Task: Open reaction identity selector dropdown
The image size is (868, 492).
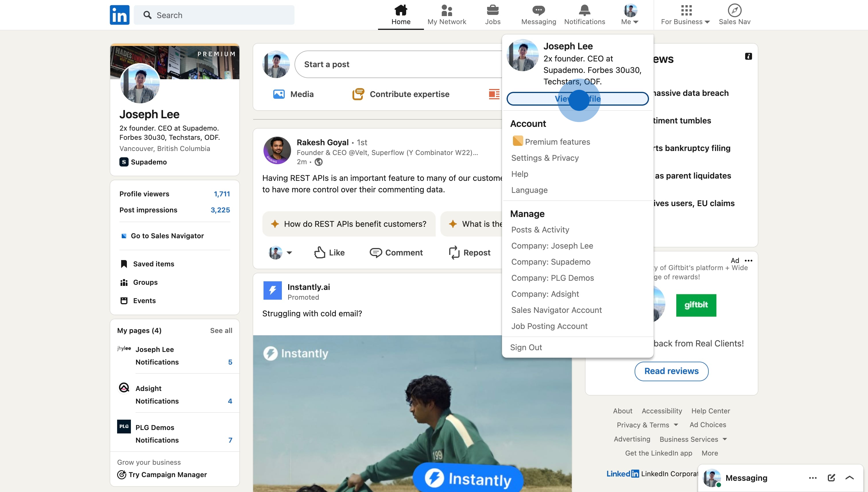Action: click(289, 252)
